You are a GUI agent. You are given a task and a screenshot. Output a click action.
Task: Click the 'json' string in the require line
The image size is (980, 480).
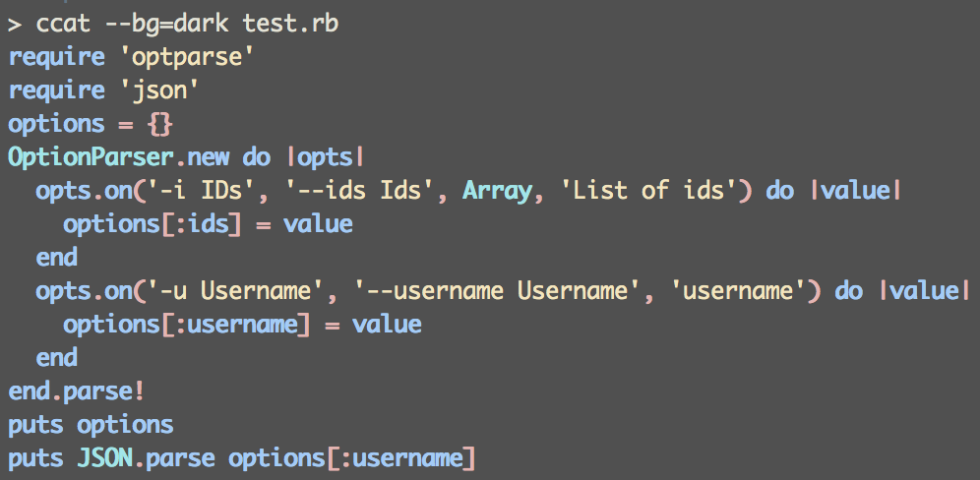(x=159, y=90)
